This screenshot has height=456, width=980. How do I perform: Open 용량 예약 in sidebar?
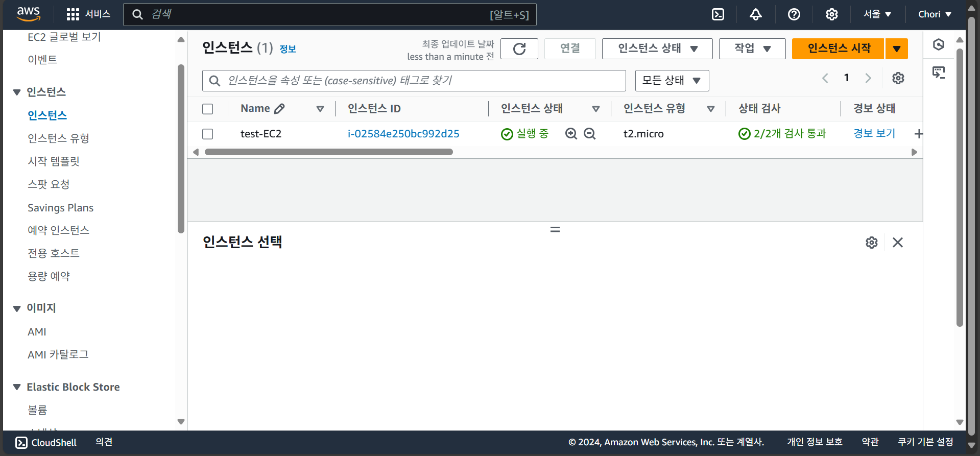pos(49,276)
